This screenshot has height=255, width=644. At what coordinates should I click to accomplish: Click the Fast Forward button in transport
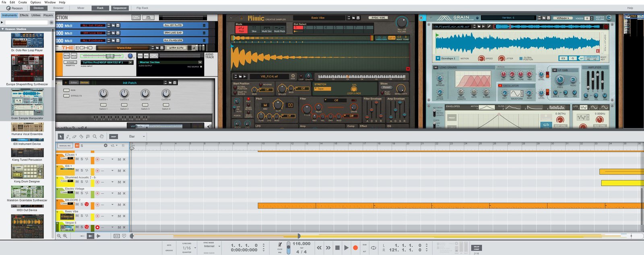(x=328, y=248)
